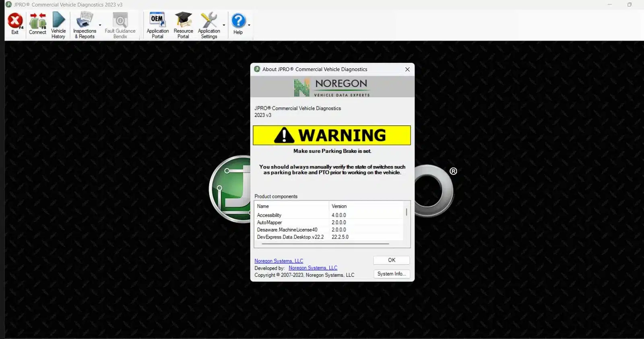Click the OK button in About dialog

pos(391,260)
